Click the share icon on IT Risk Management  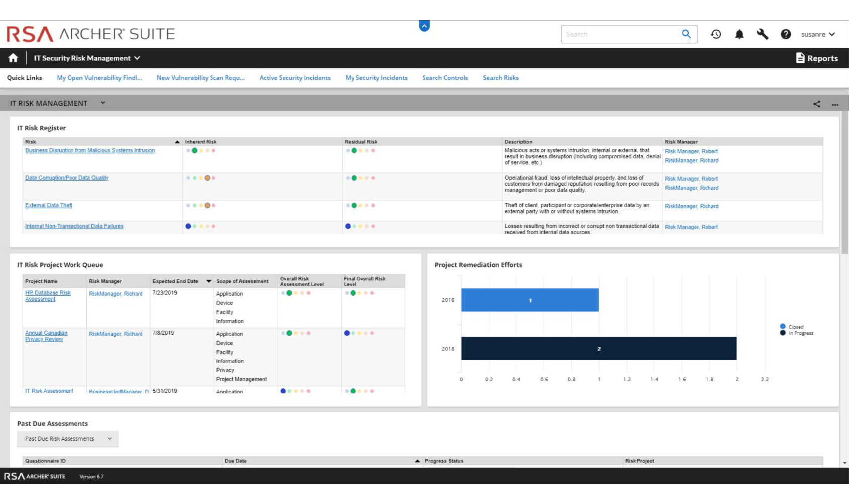(x=816, y=104)
